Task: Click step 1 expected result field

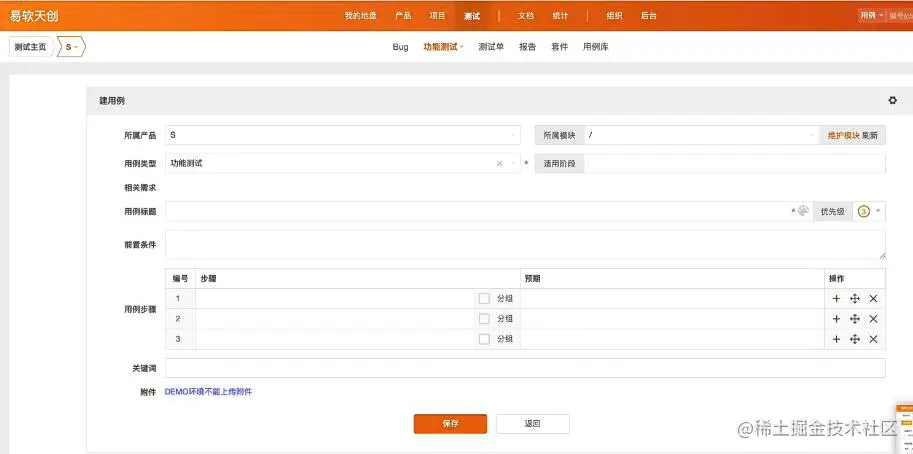Action: pos(673,299)
